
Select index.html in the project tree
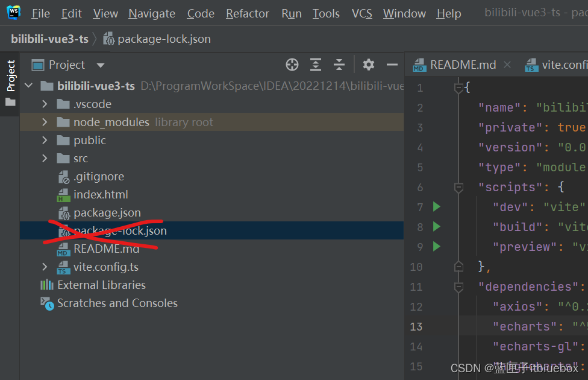click(101, 195)
